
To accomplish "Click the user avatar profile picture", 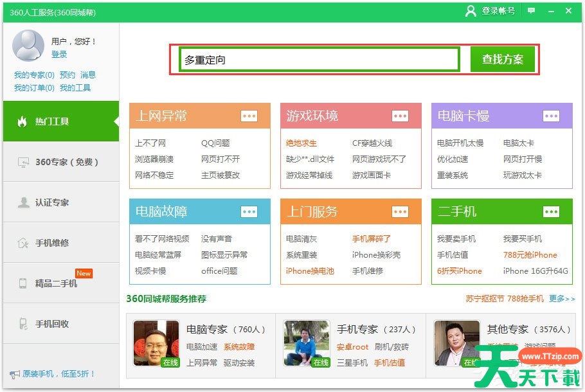I will coord(28,46).
